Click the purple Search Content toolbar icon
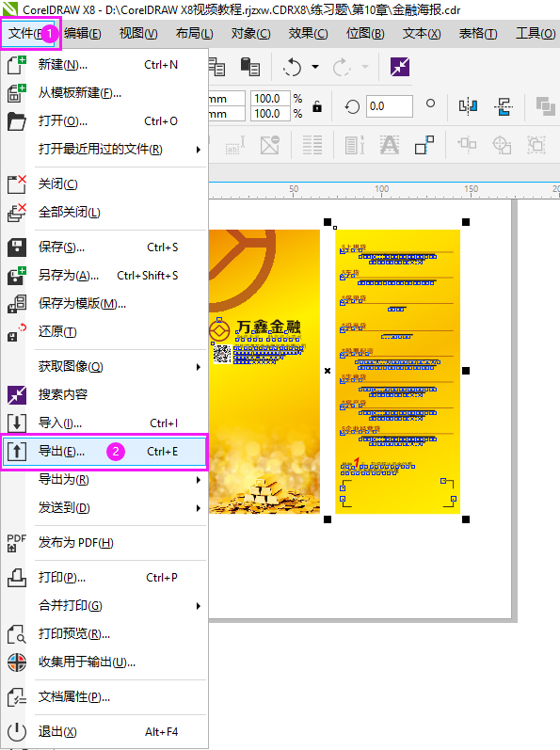The height and width of the screenshot is (750, 560). coord(400,67)
